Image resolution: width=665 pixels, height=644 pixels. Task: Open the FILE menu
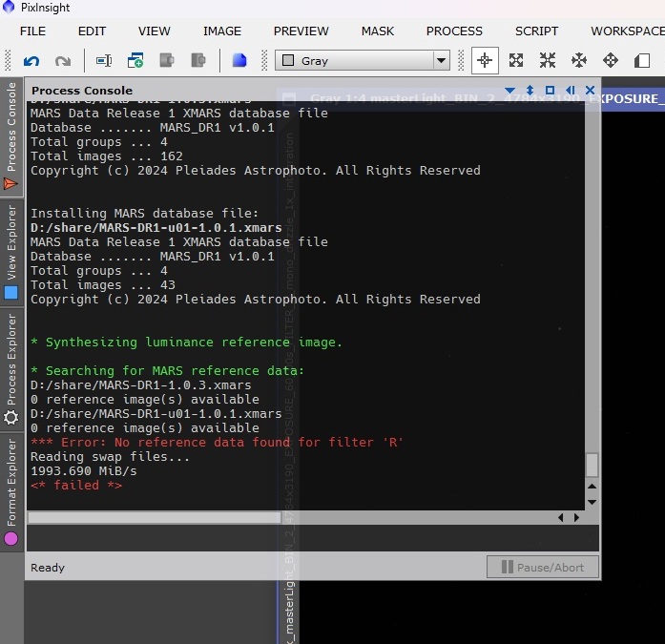pyautogui.click(x=32, y=31)
